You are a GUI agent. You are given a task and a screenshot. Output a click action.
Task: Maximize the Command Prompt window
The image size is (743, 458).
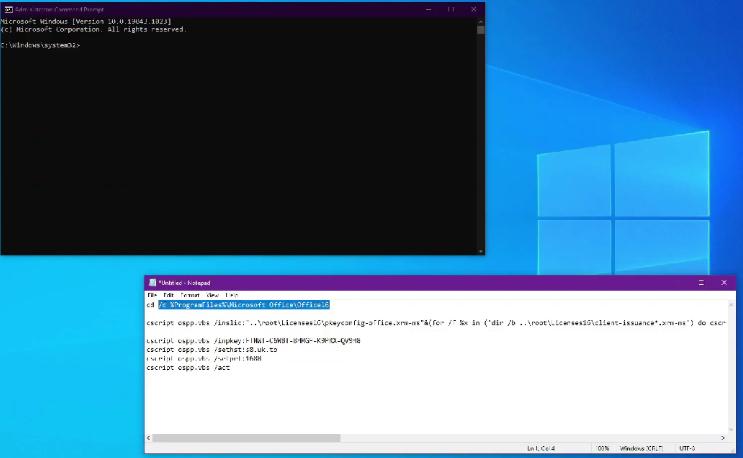[451, 9]
